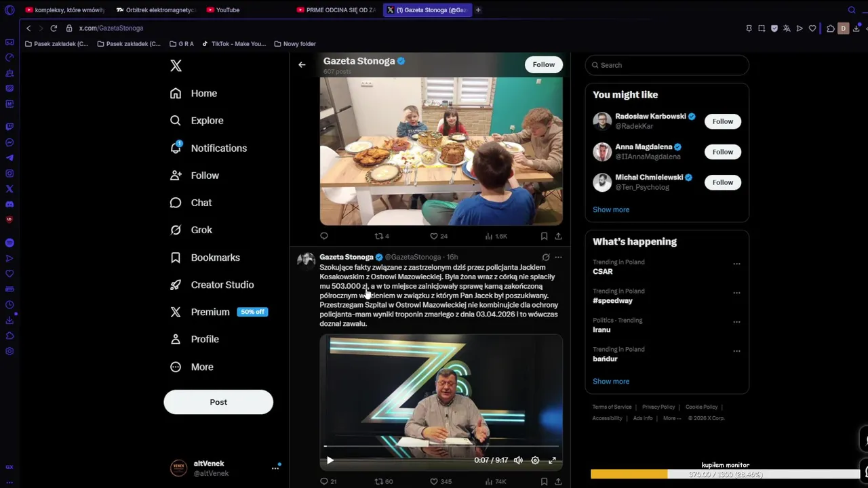Bookmark the dinner photo post
Image resolution: width=868 pixels, height=488 pixels.
(544, 237)
